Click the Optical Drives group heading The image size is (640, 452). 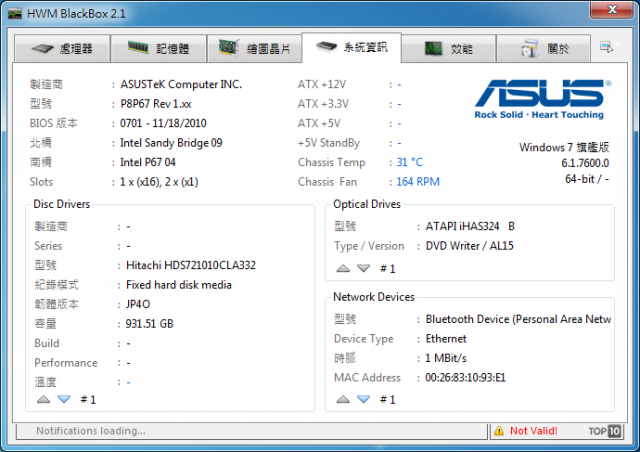(367, 204)
